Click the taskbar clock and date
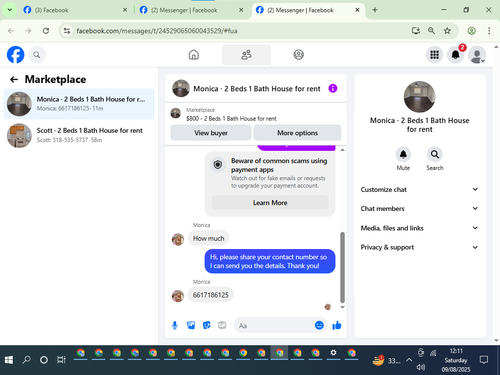This screenshot has height=375, width=500. (456, 360)
